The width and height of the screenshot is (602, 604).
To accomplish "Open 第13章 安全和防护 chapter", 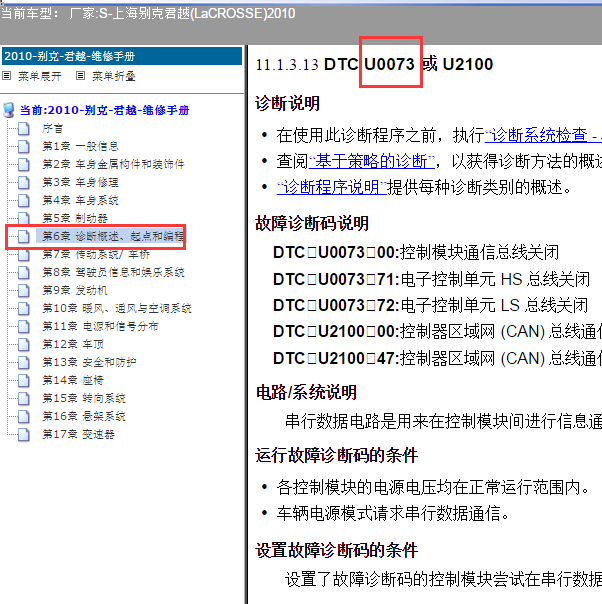I will tap(89, 362).
